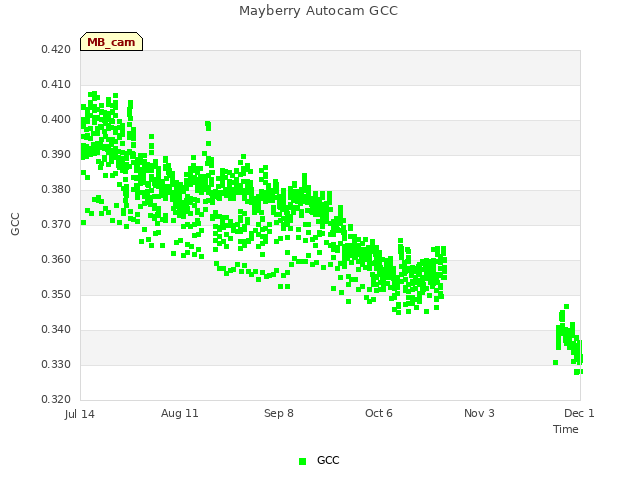
Task: Click the chart title Mayberry Autocam GCC
Action: coord(318,11)
